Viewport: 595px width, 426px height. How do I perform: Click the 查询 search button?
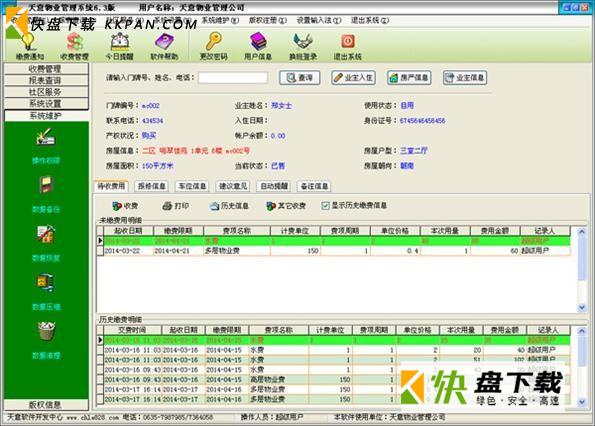pyautogui.click(x=300, y=78)
